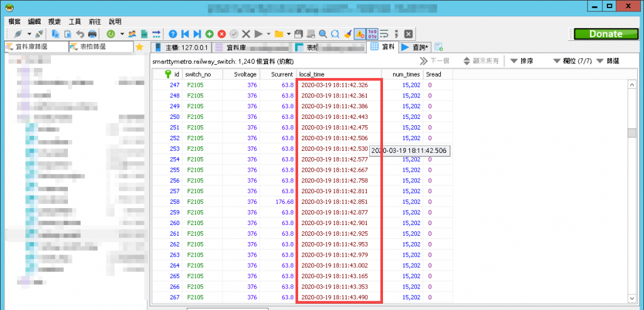
Task: Open the 工具 menu
Action: click(x=75, y=21)
